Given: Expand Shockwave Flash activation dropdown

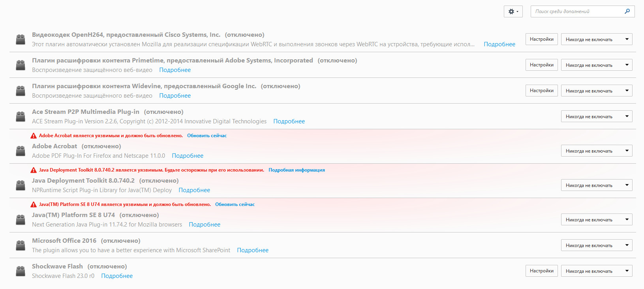Looking at the screenshot, I should coord(596,271).
